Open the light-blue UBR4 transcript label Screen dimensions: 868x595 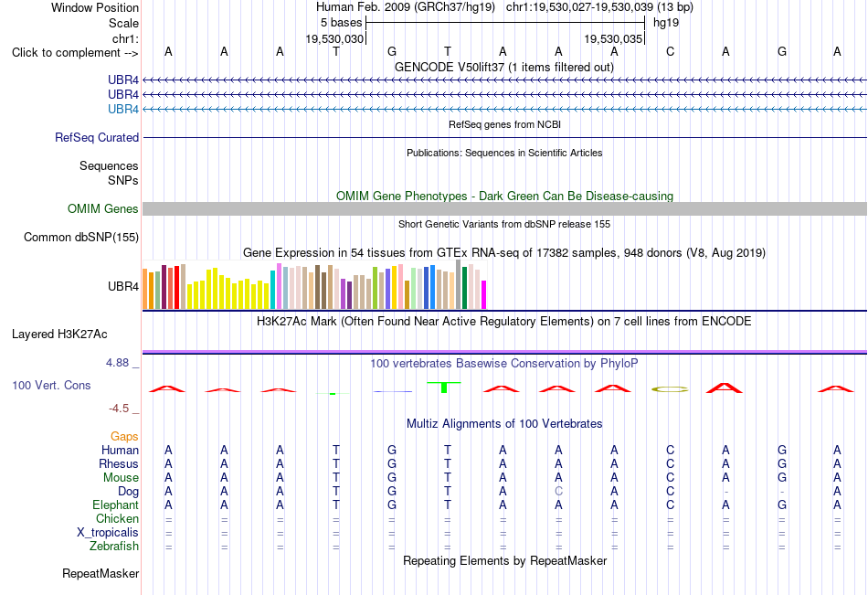tap(123, 109)
